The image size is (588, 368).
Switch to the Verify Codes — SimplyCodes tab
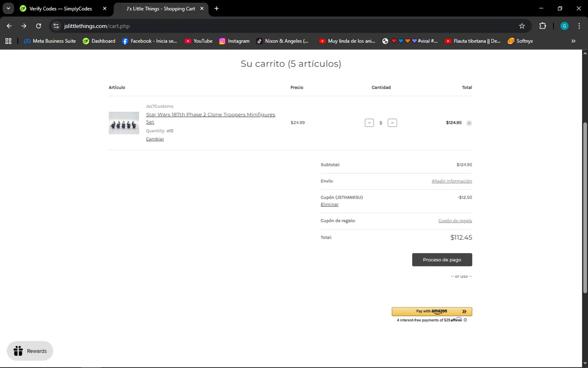61,8
